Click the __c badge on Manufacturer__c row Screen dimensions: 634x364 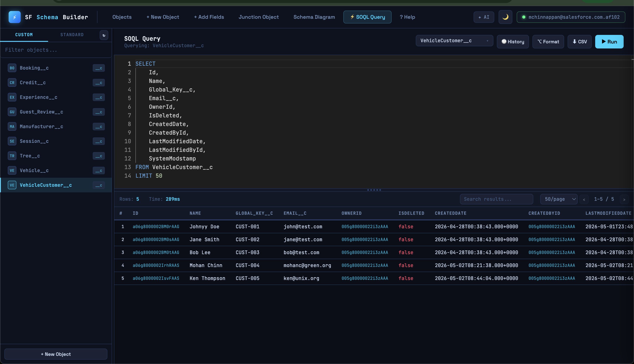point(99,126)
